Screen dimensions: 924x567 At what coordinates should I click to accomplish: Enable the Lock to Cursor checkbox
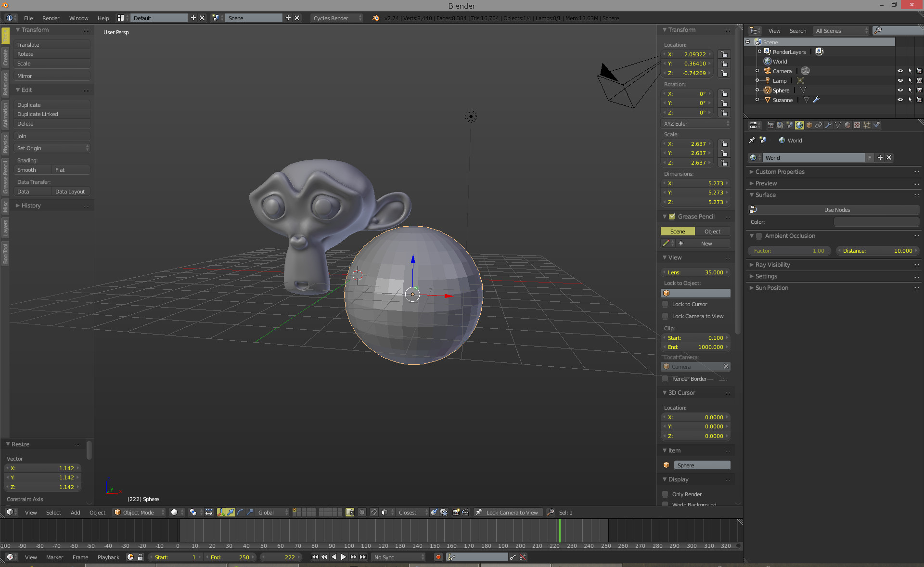click(x=665, y=304)
